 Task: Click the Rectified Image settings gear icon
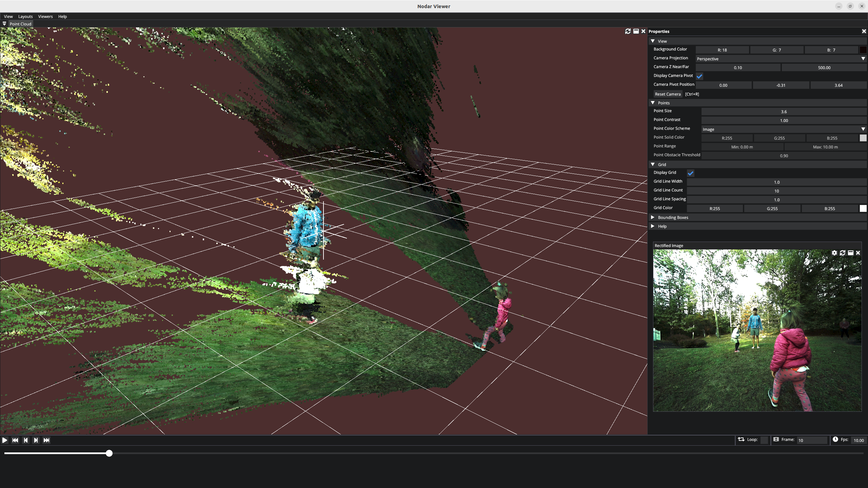[834, 253]
